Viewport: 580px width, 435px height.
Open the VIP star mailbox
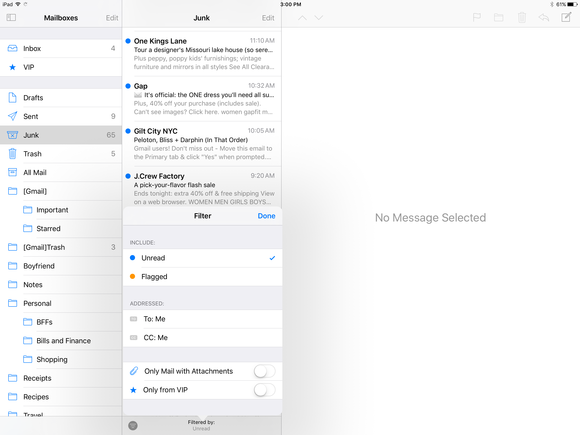pos(61,67)
